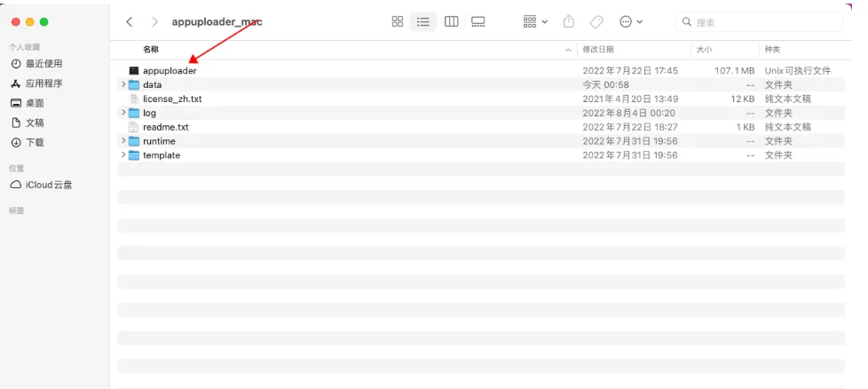Select the appuploader executable file
Viewport: 868px width, 389px height.
pos(170,71)
